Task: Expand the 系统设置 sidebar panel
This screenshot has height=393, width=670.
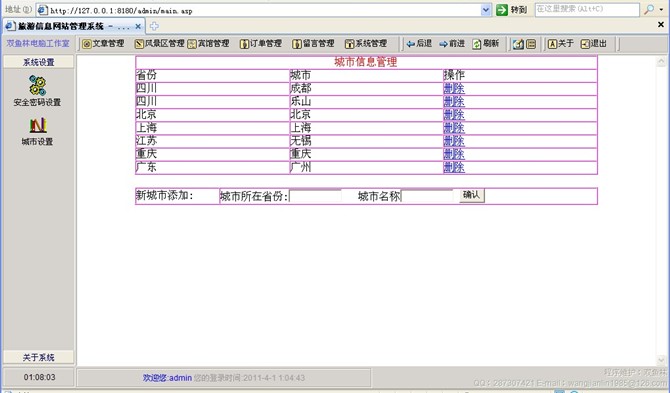Action: [38, 62]
